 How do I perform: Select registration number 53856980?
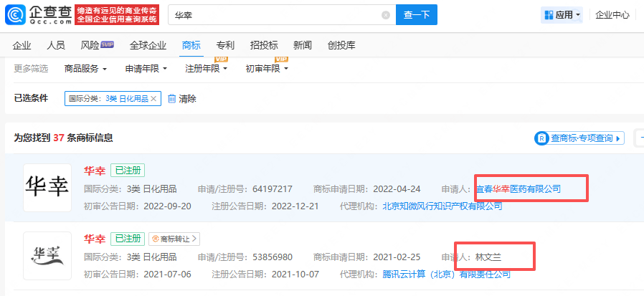pyautogui.click(x=273, y=257)
